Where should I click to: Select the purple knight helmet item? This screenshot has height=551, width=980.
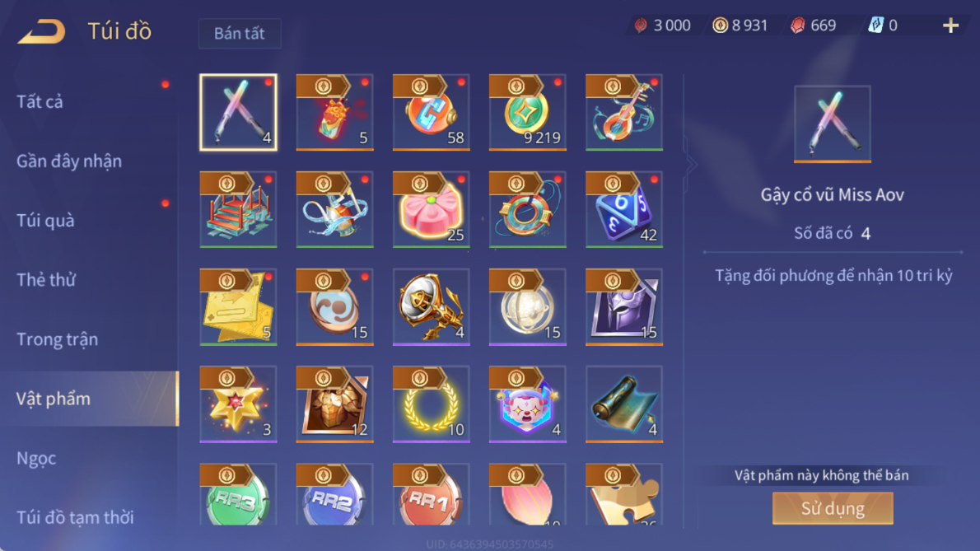pyautogui.click(x=623, y=307)
